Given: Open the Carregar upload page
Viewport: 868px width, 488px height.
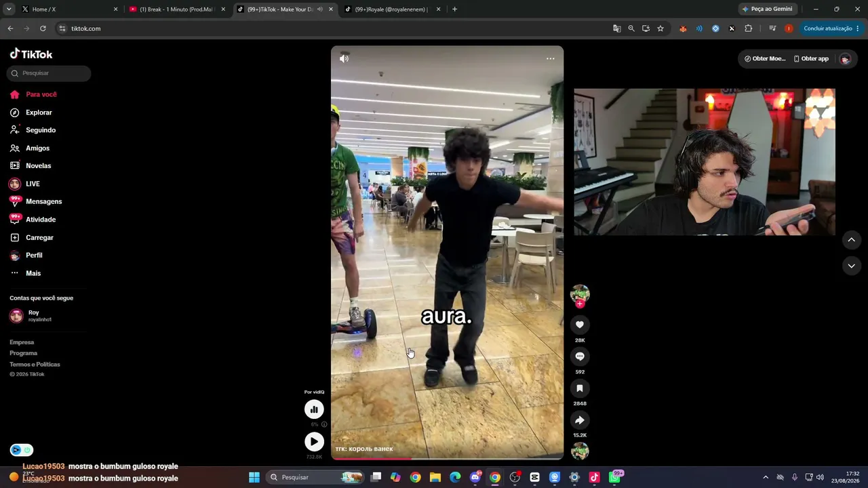Looking at the screenshot, I should coord(31,238).
